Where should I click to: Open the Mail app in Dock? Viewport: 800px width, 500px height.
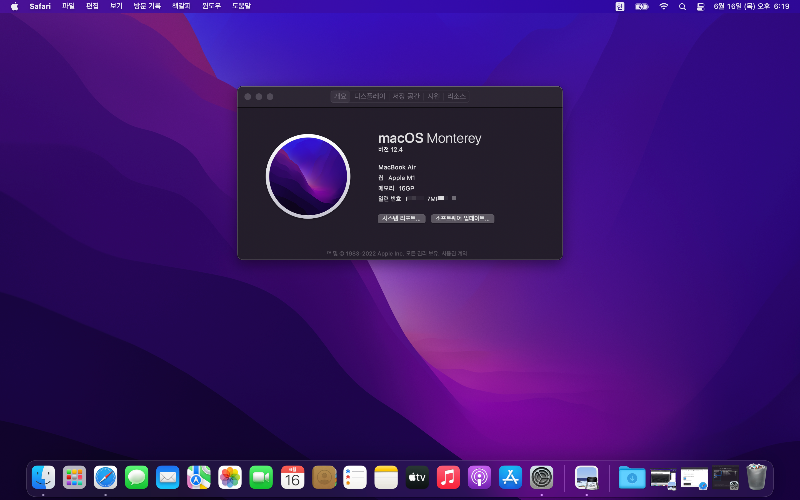(168, 478)
